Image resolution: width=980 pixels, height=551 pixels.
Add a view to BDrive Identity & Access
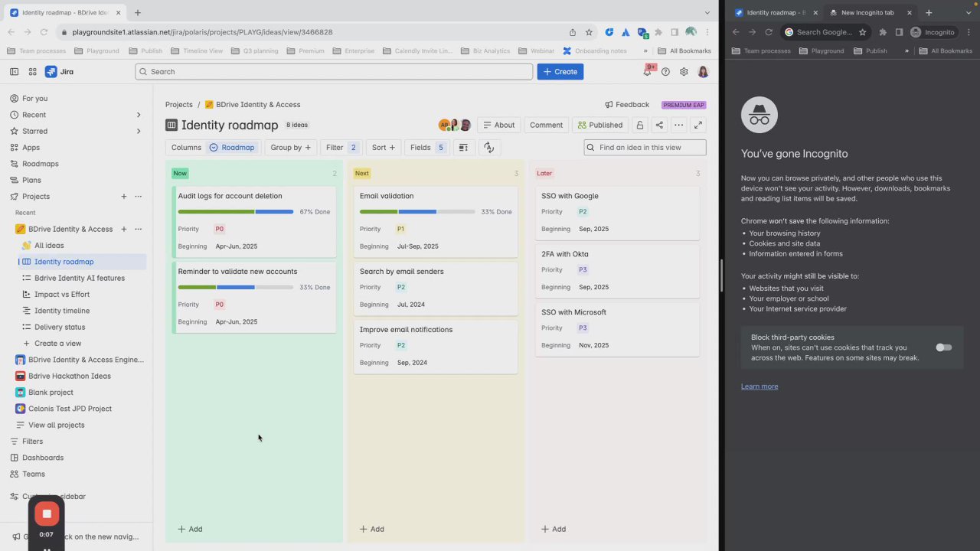(124, 229)
